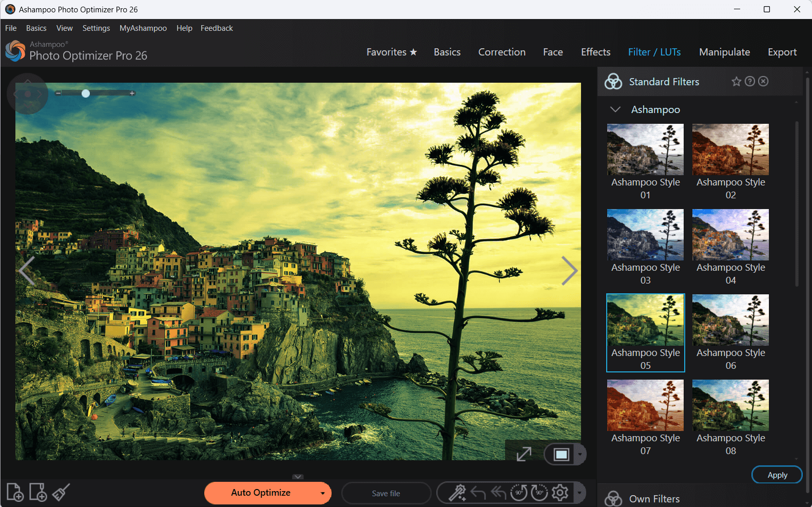Open the gear settings icon in bottom toolbar
The image size is (812, 507).
tap(560, 493)
